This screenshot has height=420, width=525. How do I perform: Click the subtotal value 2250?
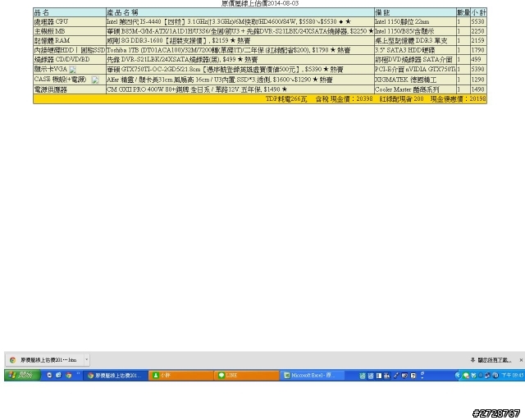coord(477,31)
